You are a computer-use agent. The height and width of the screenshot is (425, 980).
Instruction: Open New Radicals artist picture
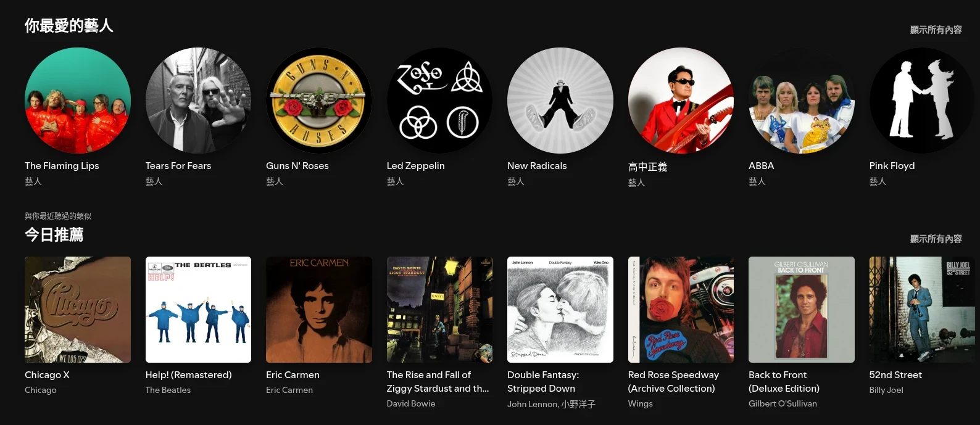(x=560, y=101)
